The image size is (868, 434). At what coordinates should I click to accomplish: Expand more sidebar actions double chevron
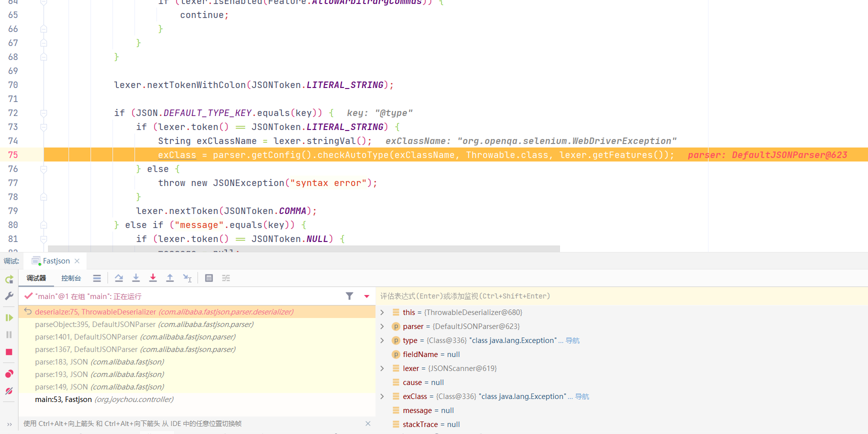point(9,424)
